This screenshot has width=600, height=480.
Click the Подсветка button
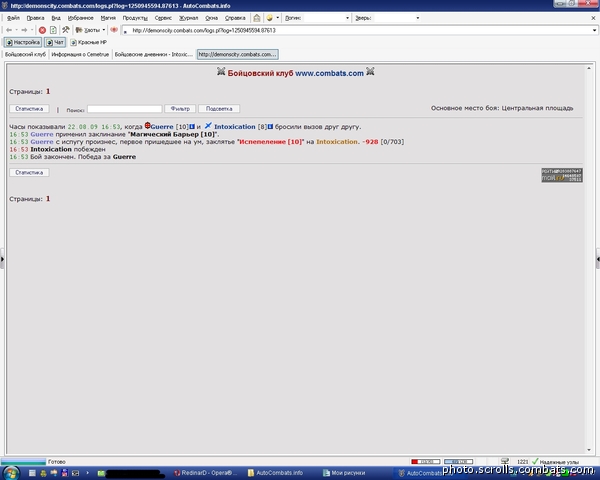click(x=219, y=109)
